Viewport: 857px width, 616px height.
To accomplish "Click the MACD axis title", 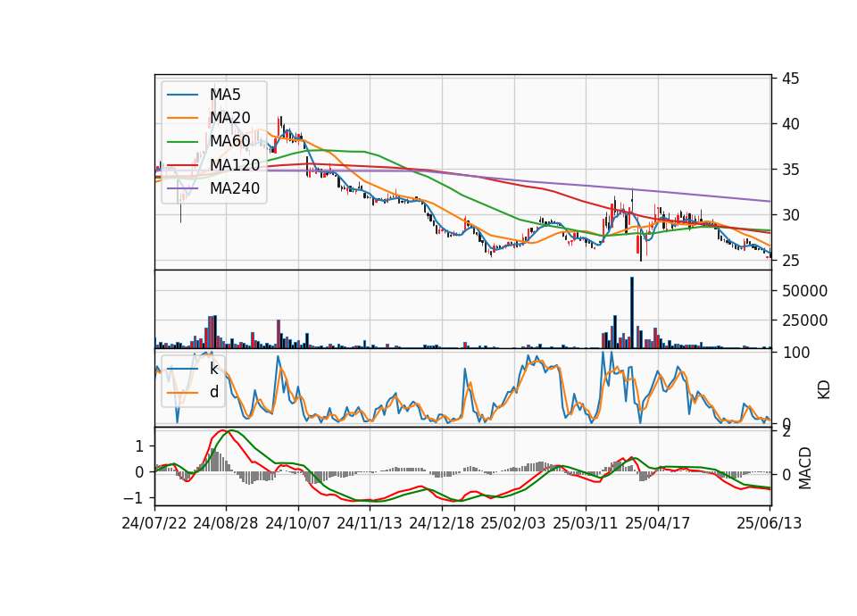I will point(805,468).
